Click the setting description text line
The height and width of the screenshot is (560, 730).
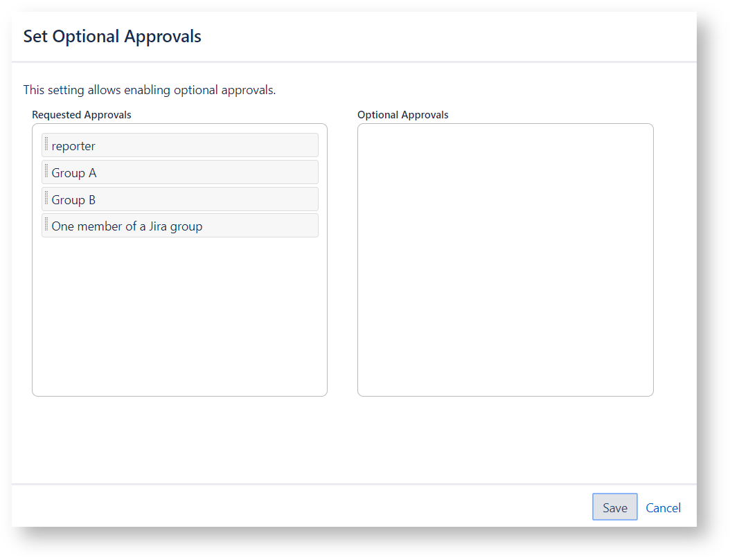click(150, 90)
